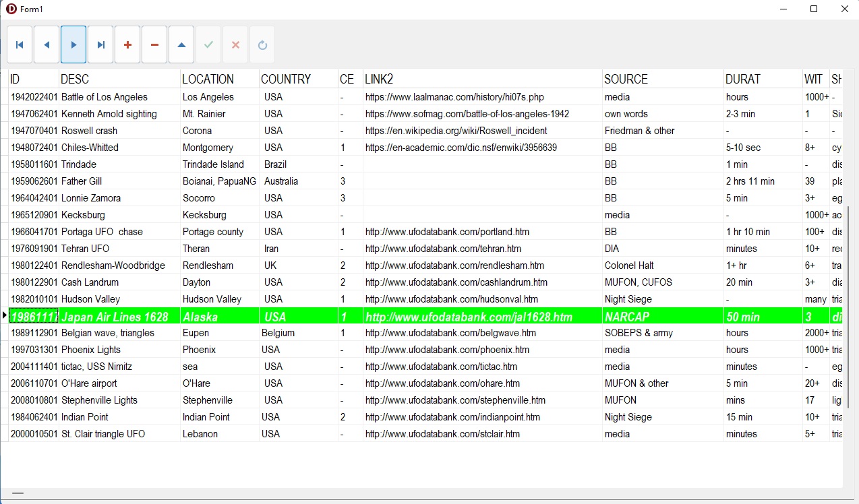Click the next record arrow button
Viewport: 859px width, 504px height.
tap(73, 44)
